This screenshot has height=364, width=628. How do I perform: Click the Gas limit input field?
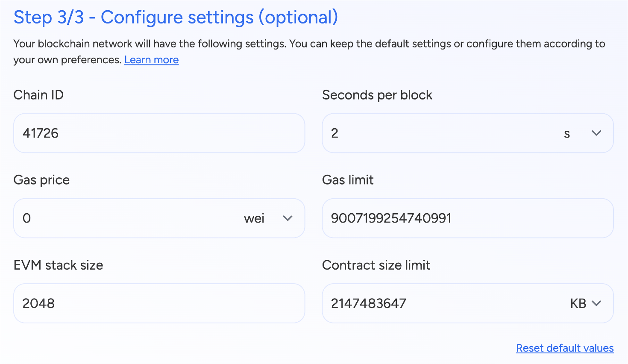pos(468,218)
